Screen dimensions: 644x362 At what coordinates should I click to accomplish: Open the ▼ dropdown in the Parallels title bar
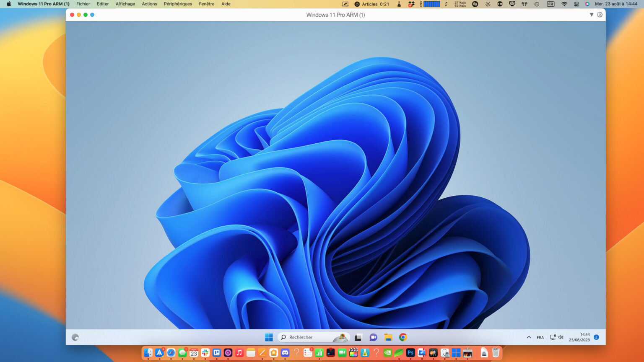point(591,14)
